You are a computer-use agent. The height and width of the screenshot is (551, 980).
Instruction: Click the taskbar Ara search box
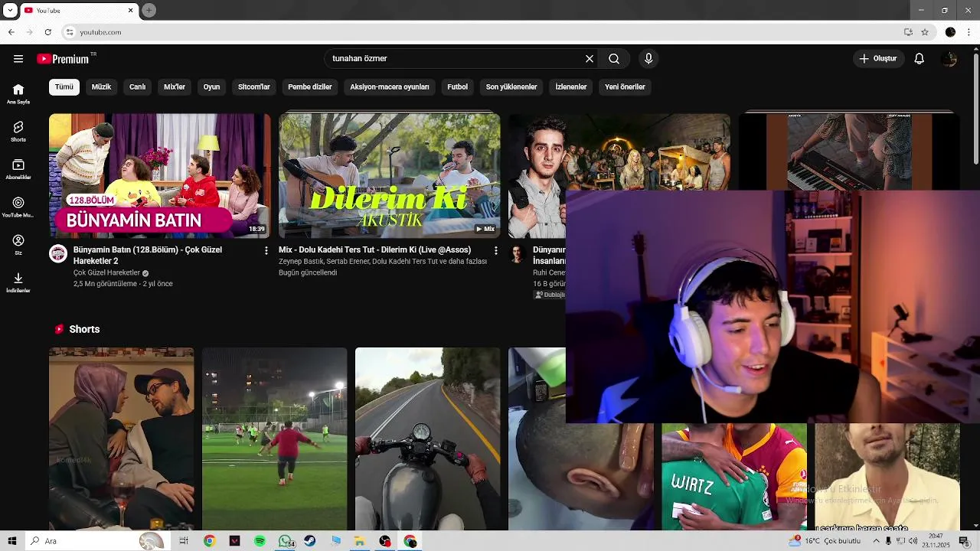click(96, 541)
